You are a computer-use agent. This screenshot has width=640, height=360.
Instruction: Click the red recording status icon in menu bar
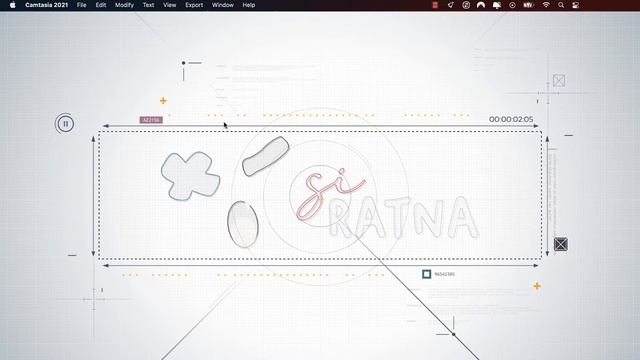point(435,5)
